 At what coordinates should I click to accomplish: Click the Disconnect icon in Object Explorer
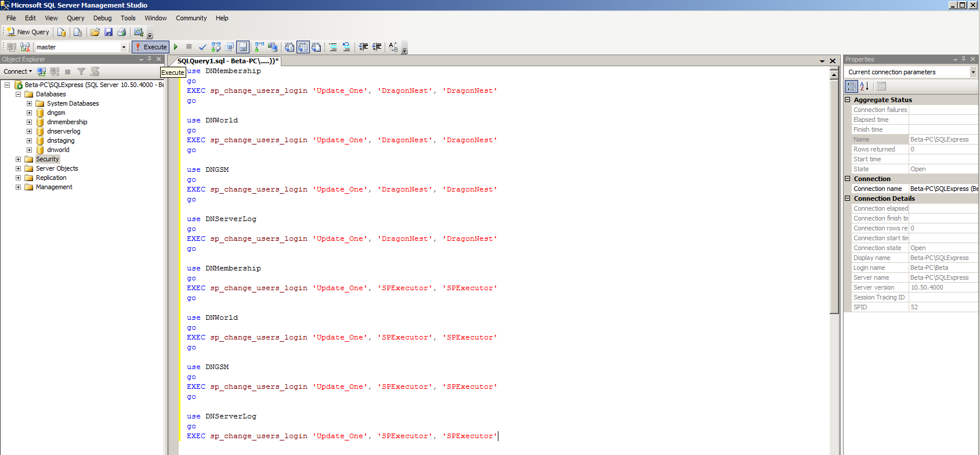coord(55,71)
